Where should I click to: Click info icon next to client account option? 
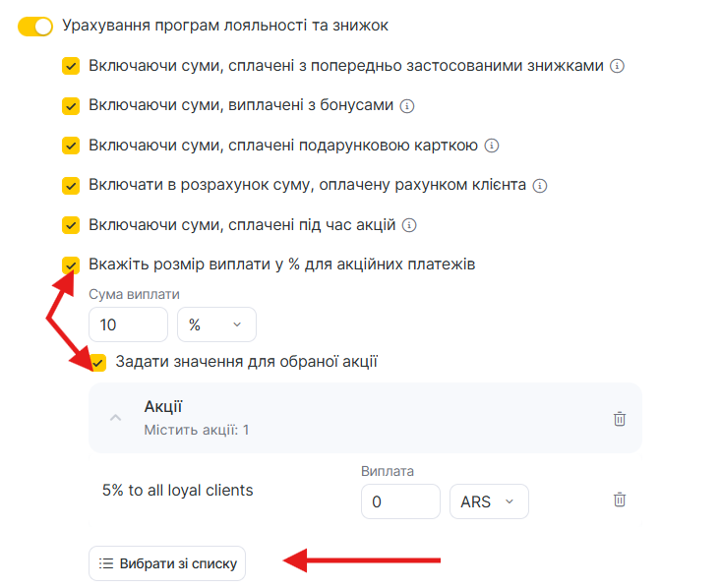[x=539, y=185]
